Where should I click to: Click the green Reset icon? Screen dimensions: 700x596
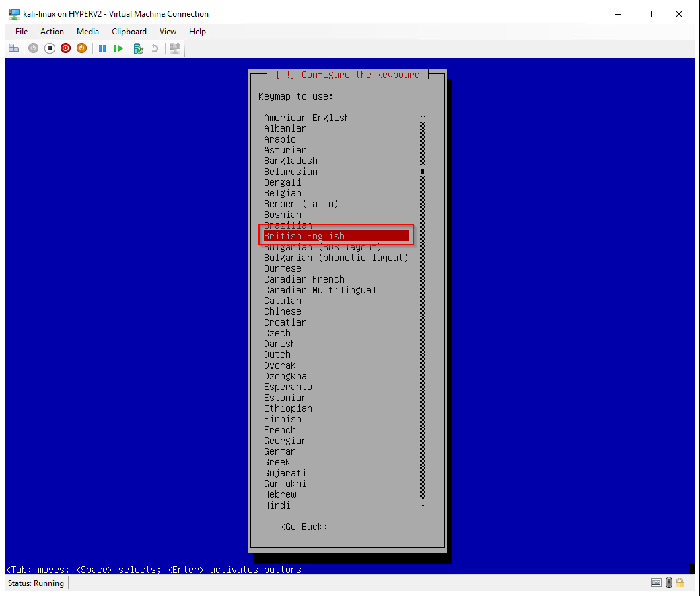pyautogui.click(x=118, y=48)
